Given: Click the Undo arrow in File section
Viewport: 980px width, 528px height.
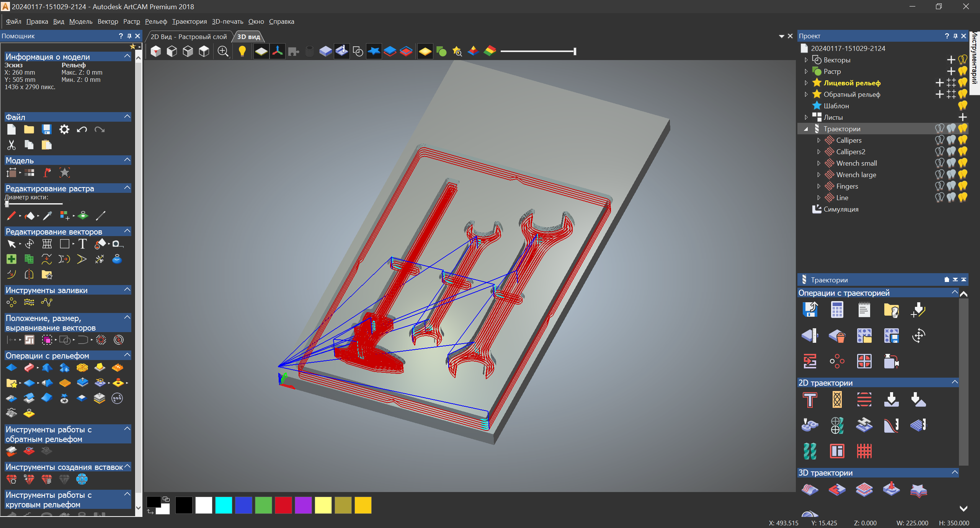Looking at the screenshot, I should click(82, 130).
